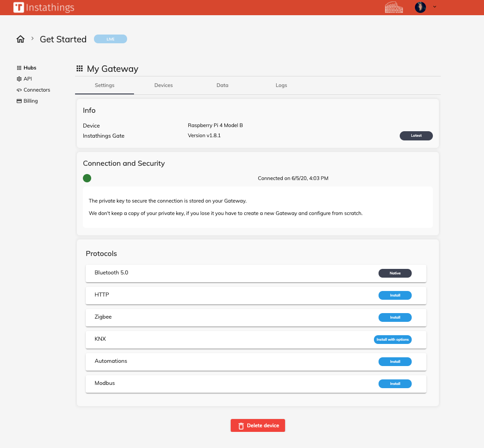Switch to the Logs tab

281,86
